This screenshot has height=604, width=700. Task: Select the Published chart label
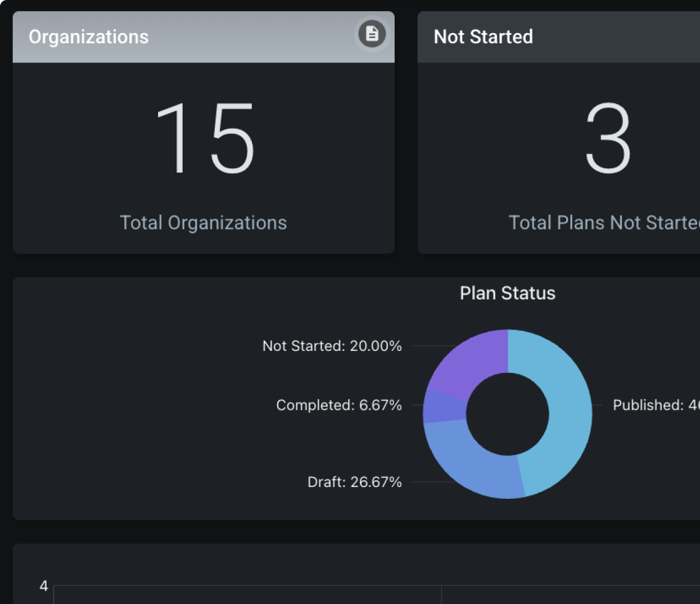click(656, 405)
